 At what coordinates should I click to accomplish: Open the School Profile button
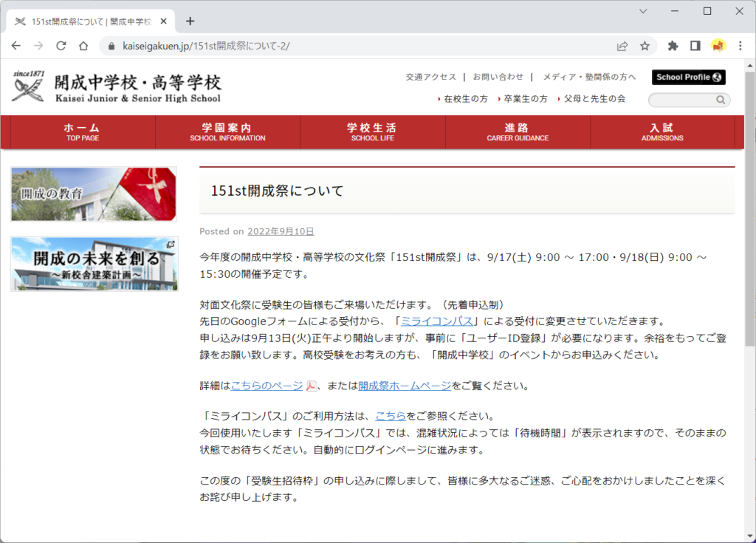pos(689,78)
